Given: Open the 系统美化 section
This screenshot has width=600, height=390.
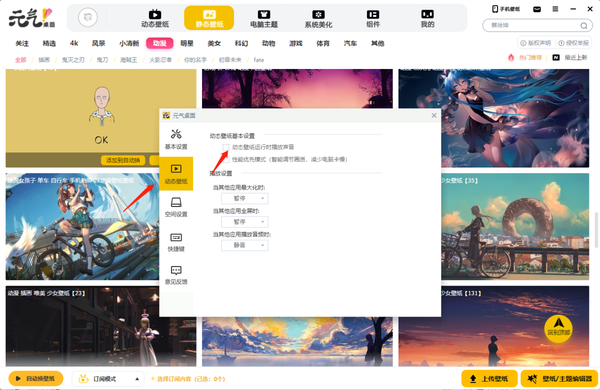Looking at the screenshot, I should pos(318,18).
